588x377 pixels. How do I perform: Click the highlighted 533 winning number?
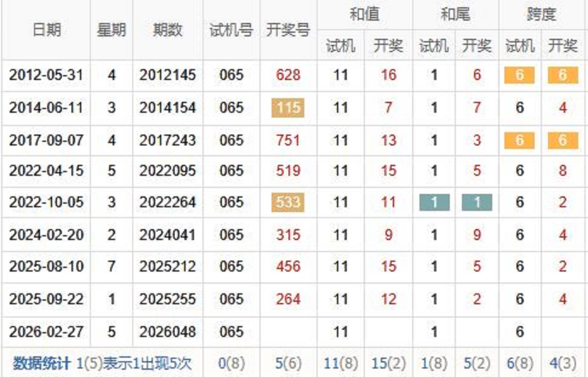288,202
